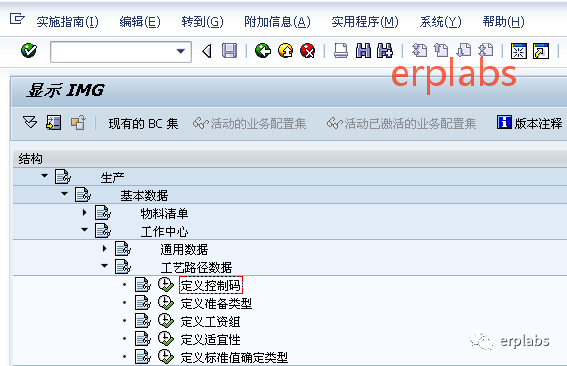Select the 定义准备类型 tree entry
The width and height of the screenshot is (567, 366).
click(x=216, y=303)
